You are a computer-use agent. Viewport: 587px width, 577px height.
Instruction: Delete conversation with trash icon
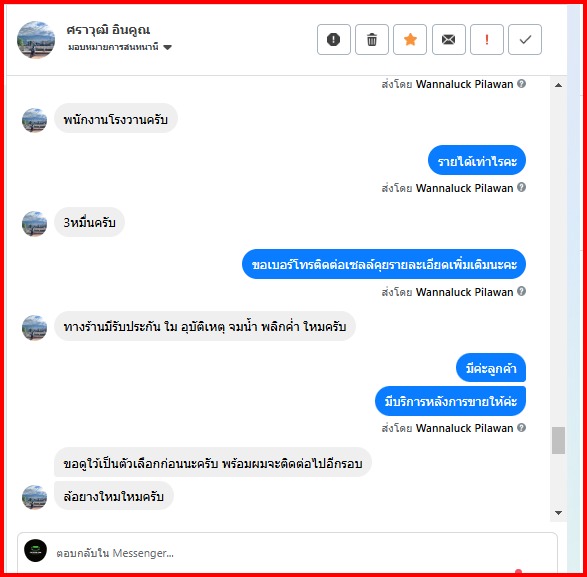372,39
